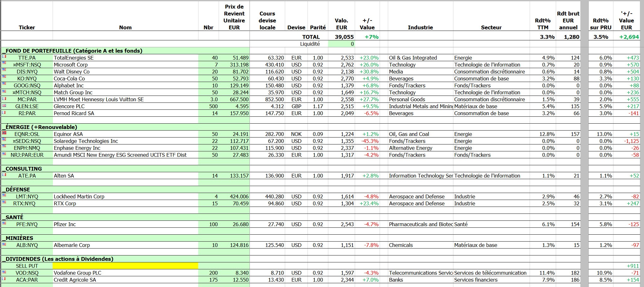Click Coca-Cola Co's quantity cell 50

tap(209, 79)
